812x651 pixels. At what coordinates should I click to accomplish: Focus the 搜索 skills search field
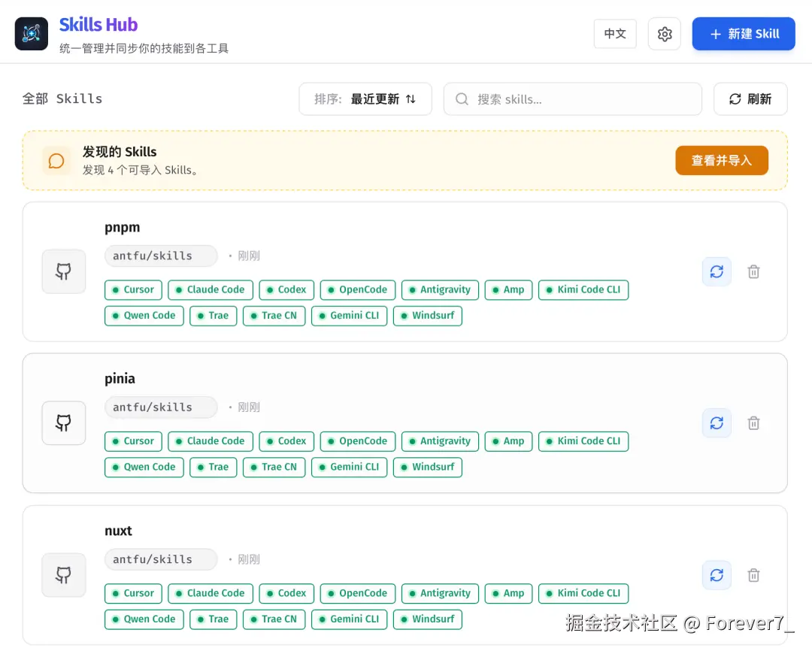pos(573,99)
